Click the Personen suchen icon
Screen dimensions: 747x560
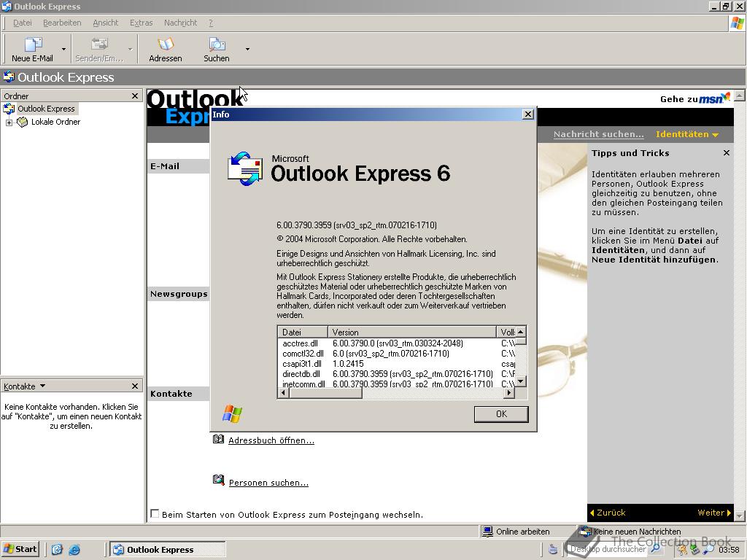pos(218,480)
